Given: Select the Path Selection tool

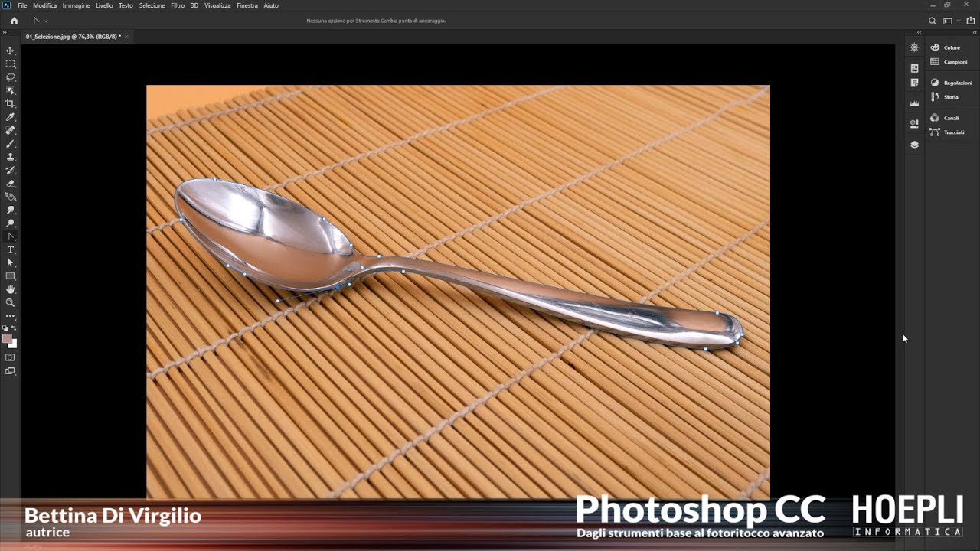Looking at the screenshot, I should (10, 262).
